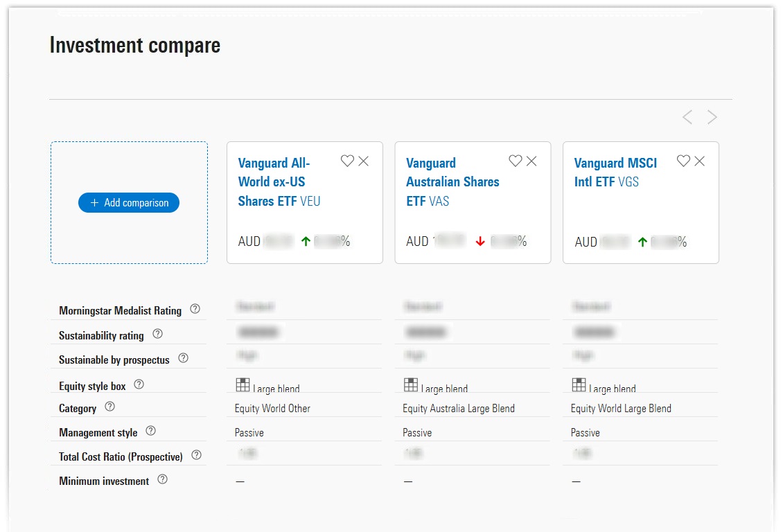This screenshot has width=783, height=532.
Task: Click 'Passive' management style under VEU column
Action: coord(249,433)
